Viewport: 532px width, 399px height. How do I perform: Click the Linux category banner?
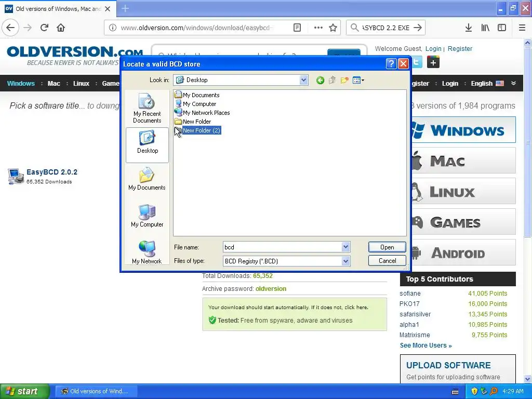click(463, 191)
